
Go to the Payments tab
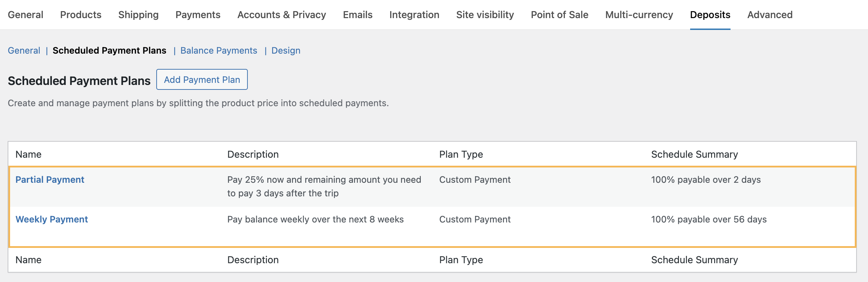[198, 15]
